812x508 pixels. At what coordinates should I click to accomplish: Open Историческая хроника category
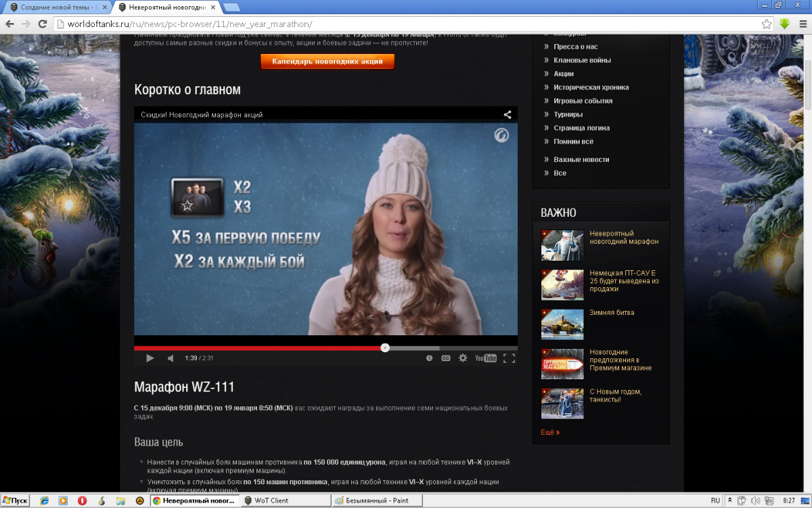(x=591, y=87)
